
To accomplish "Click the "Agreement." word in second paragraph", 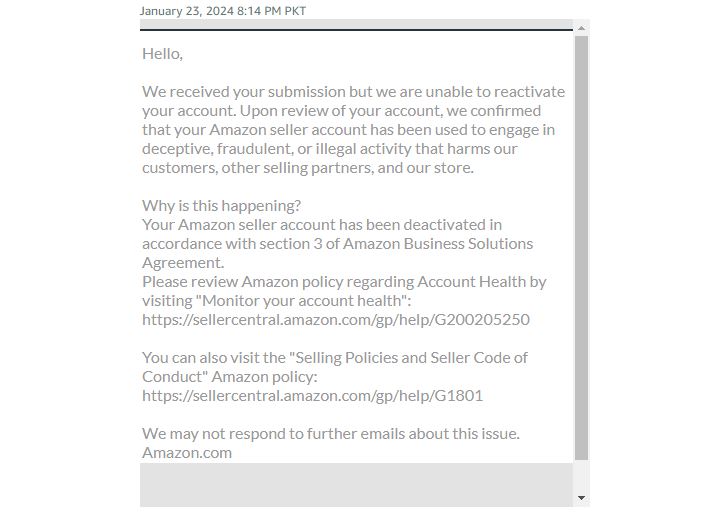I will coord(183,263).
